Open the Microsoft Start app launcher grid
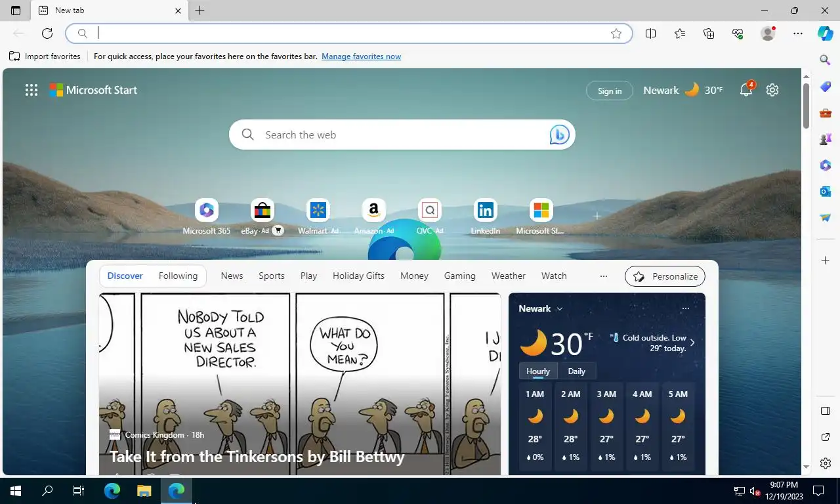 (31, 91)
